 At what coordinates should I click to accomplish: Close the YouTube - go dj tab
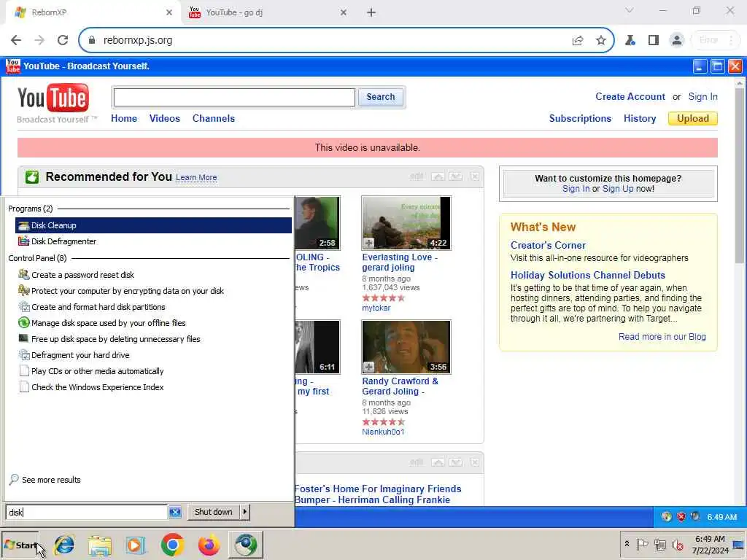344,12
